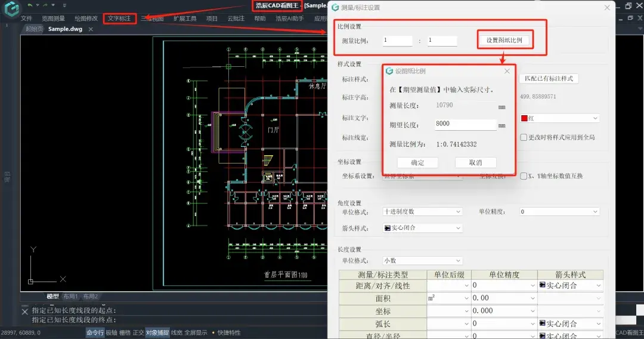
Task: Open 单位精度 dropdown for 弧长 row
Action: [504, 324]
